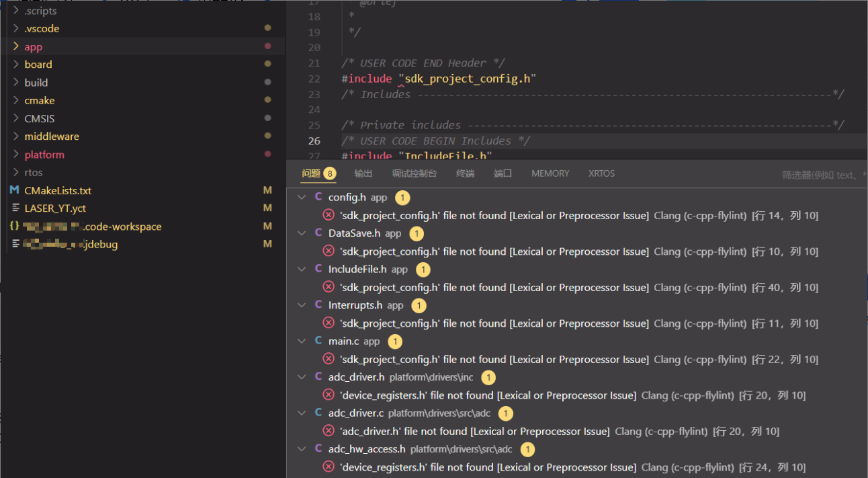Click the adc_hw_access.h C file icon
The width and height of the screenshot is (868, 478).
(x=318, y=448)
